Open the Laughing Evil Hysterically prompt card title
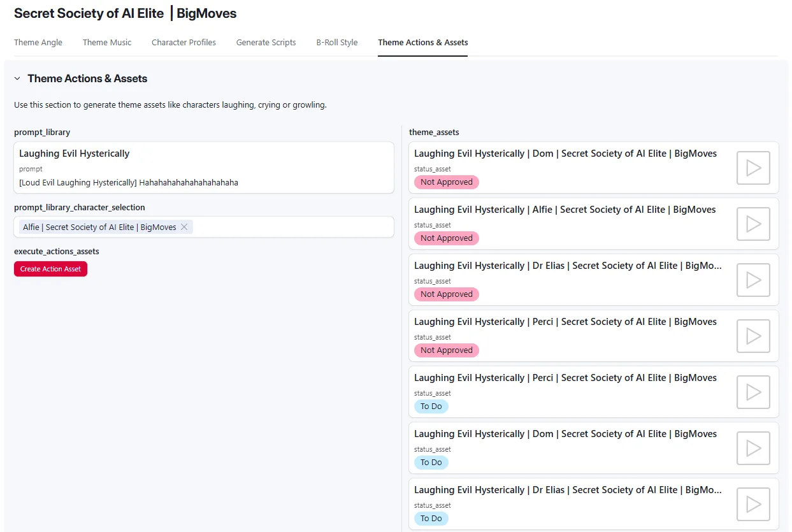Screen dimensions: 792x532 (74, 154)
